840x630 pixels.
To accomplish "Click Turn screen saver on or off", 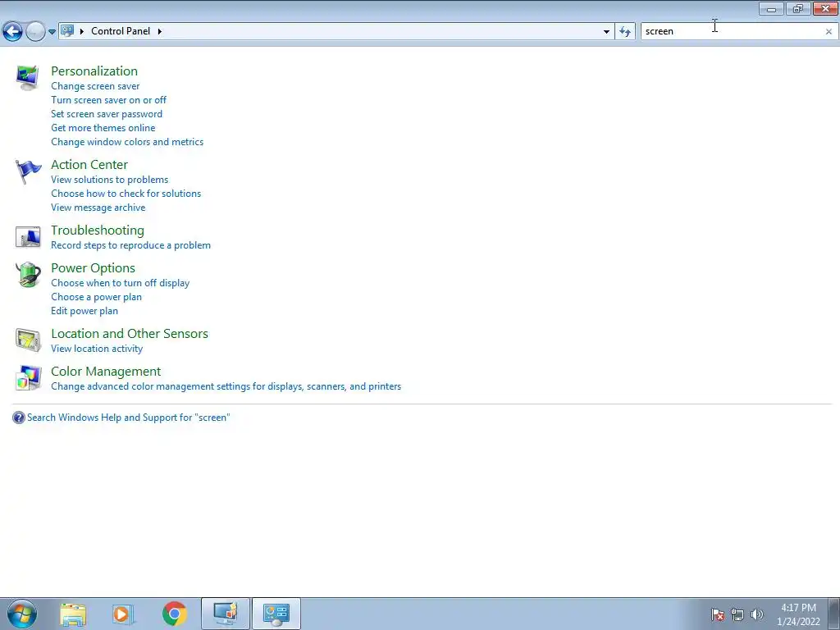I will click(109, 99).
